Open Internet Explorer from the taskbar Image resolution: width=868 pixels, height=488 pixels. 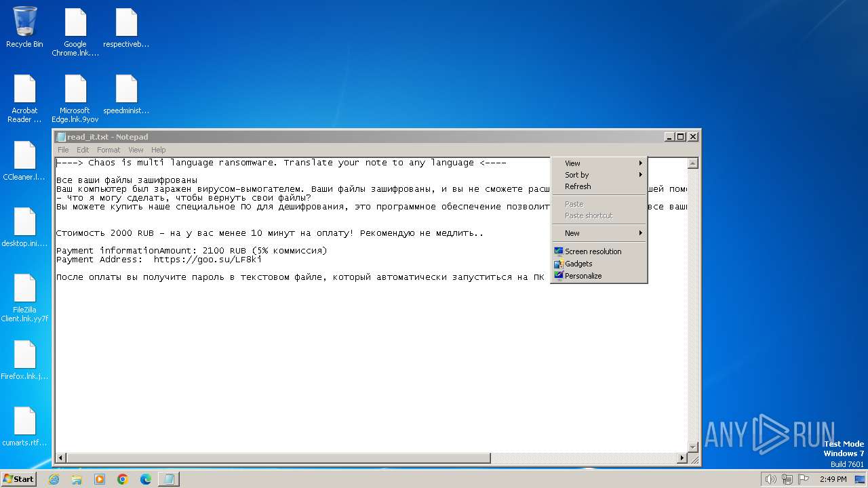(x=54, y=479)
